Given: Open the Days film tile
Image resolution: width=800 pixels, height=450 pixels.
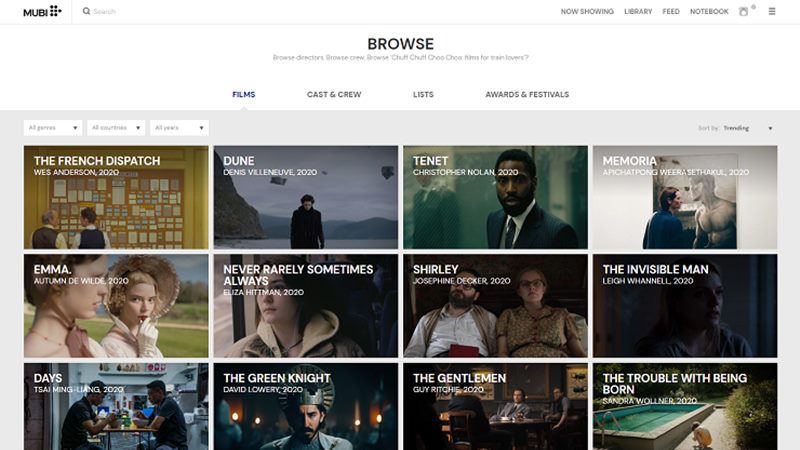Looking at the screenshot, I should click(x=116, y=407).
